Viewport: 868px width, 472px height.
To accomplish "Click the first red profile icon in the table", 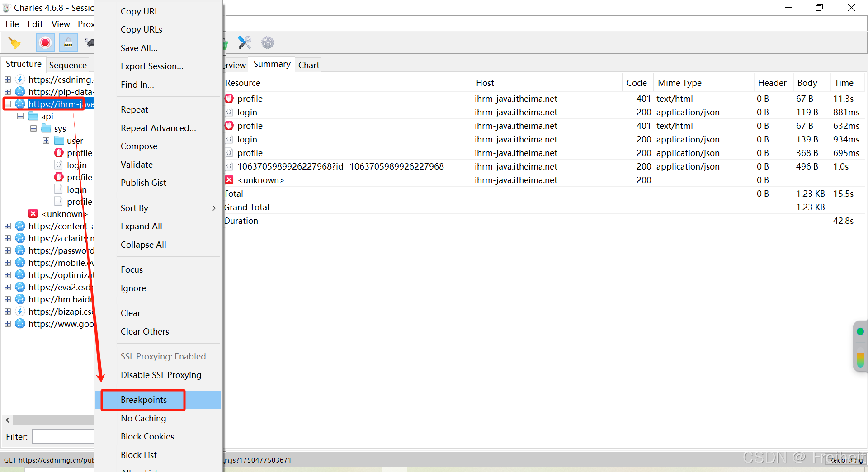I will pos(229,99).
